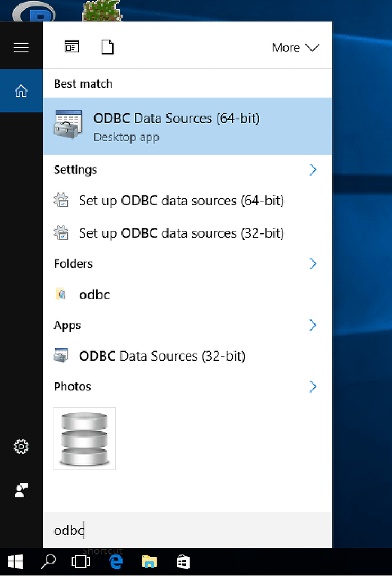Click the Start button
Viewport: 392px width, 576px height.
point(15,561)
